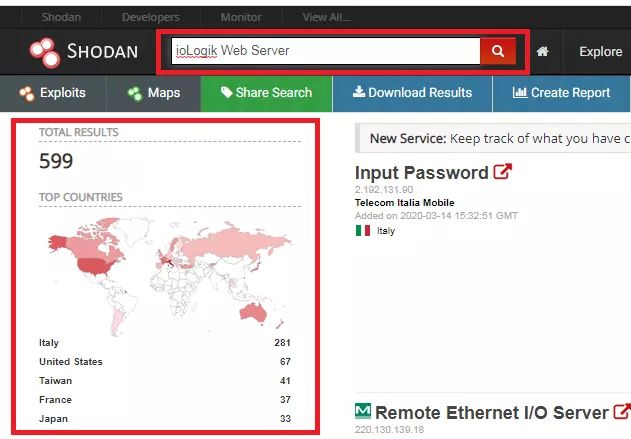Screen dimensions: 631x439
Task: Click IP address 2.192.131.90
Action: [x=384, y=190]
